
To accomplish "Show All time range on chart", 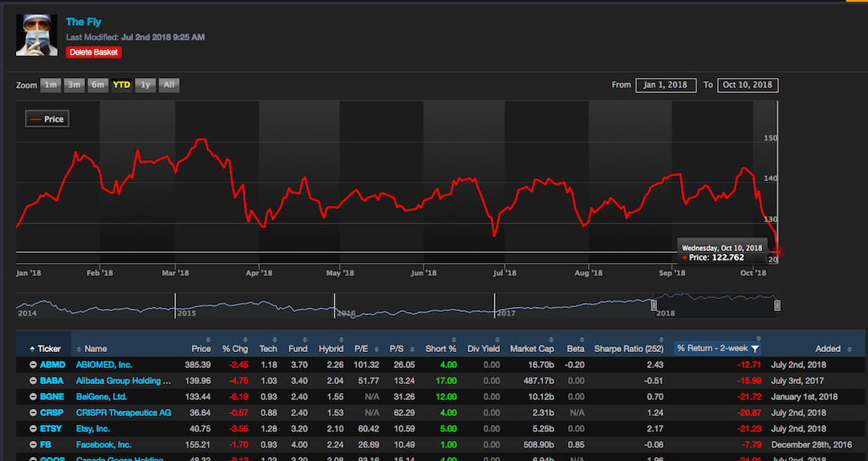I will click(168, 85).
